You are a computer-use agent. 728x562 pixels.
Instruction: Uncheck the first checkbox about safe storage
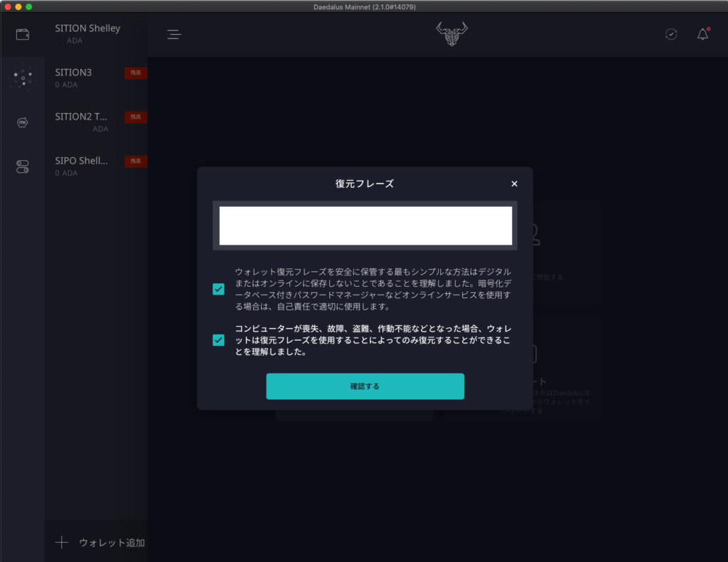(x=218, y=289)
